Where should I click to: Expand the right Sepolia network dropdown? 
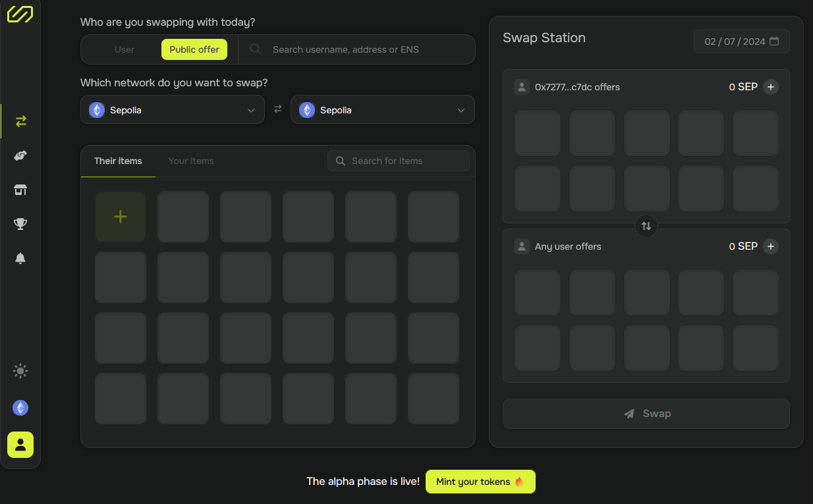click(382, 110)
